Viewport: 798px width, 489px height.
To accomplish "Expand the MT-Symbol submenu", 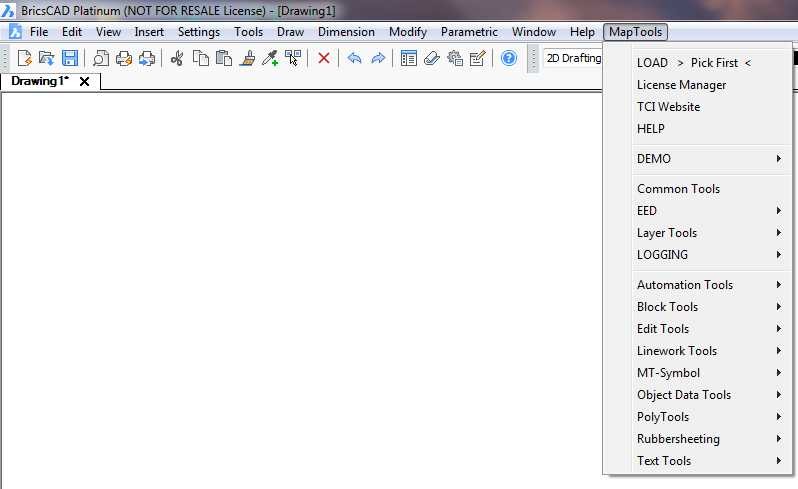I will [711, 372].
